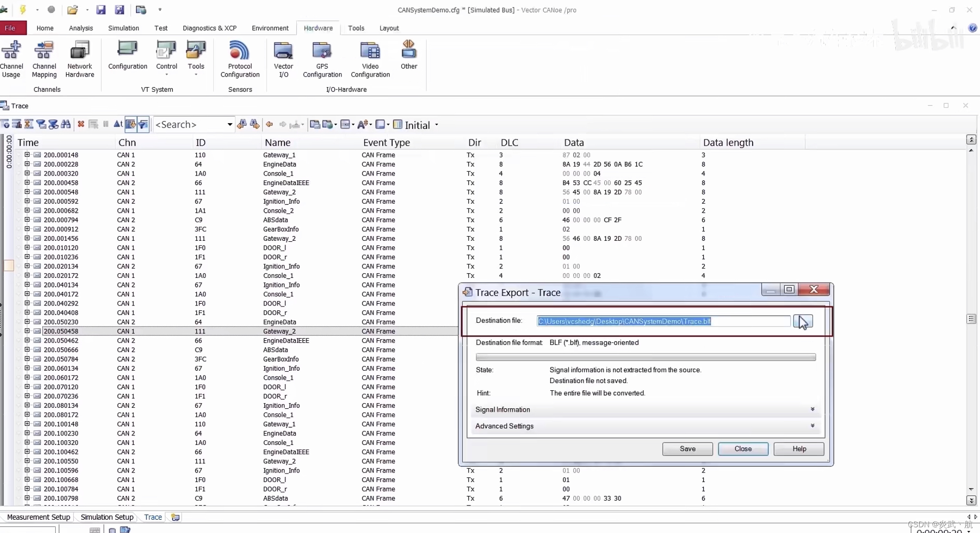Open Channel Mapping in Hardware ribbon

[x=44, y=59]
